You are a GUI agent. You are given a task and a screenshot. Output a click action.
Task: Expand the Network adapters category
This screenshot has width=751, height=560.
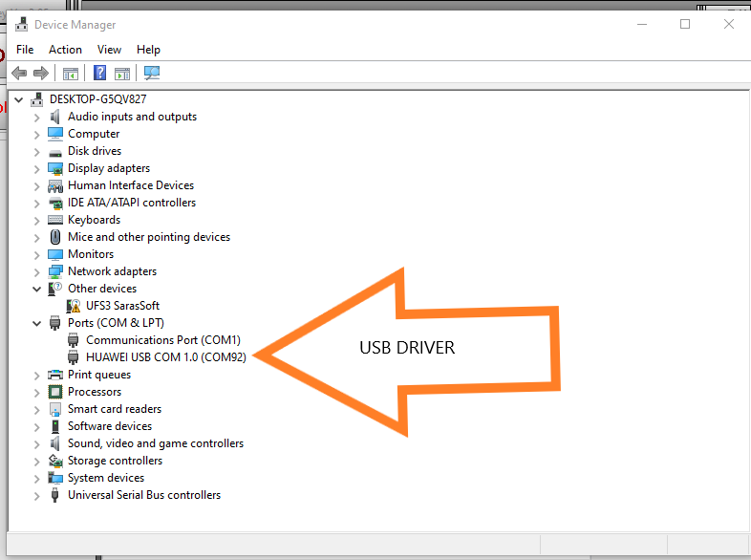pos(37,272)
